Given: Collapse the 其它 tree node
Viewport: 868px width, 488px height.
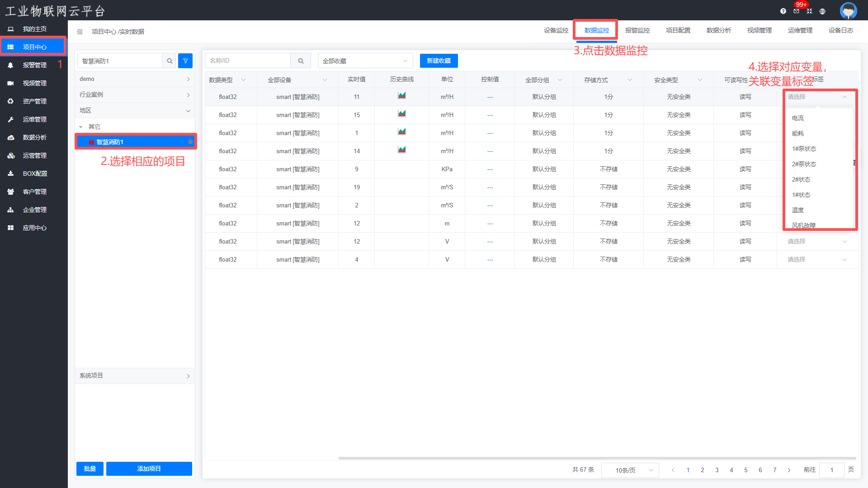Looking at the screenshot, I should point(81,127).
